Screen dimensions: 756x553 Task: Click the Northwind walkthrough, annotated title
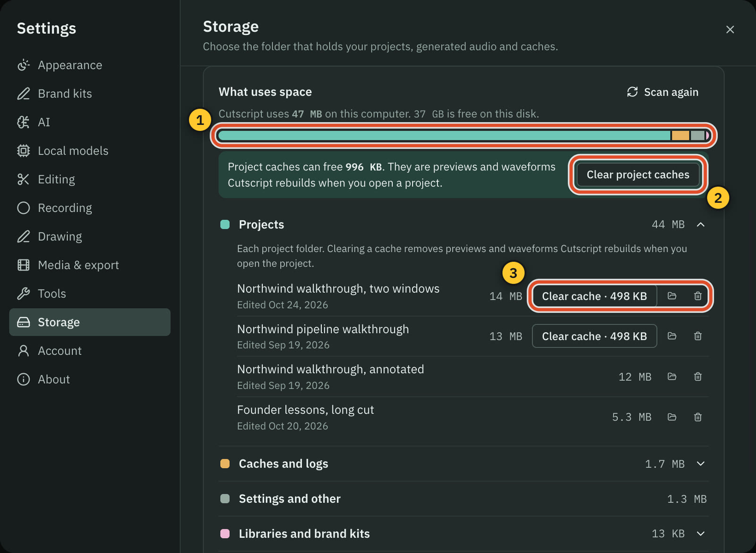[330, 369]
